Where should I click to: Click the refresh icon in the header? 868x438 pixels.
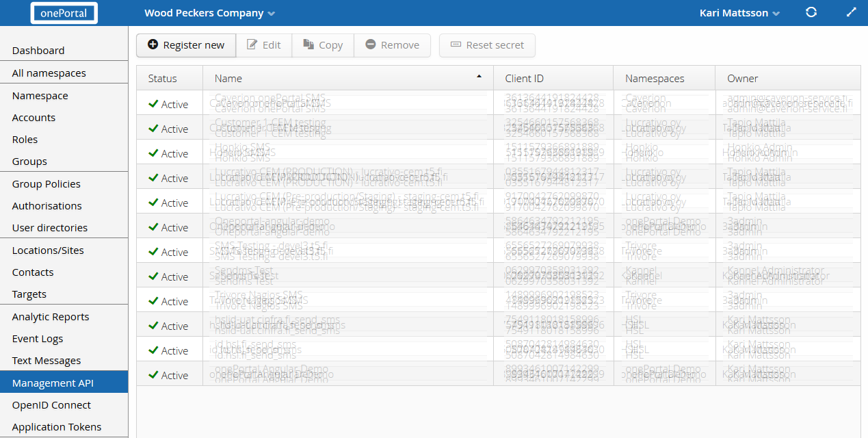pos(811,12)
